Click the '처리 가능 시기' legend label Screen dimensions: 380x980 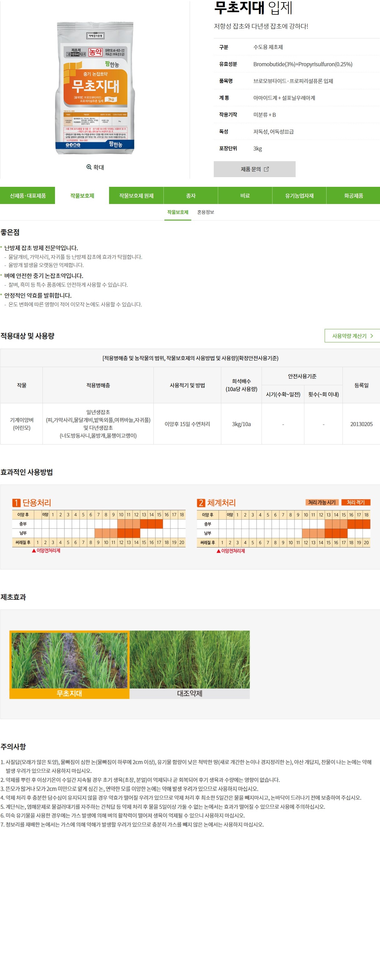[322, 503]
